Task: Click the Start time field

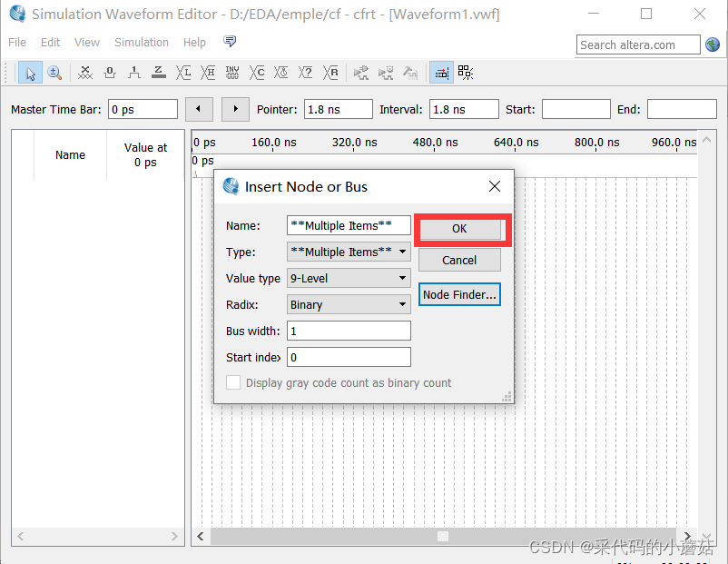Action: pyautogui.click(x=576, y=109)
